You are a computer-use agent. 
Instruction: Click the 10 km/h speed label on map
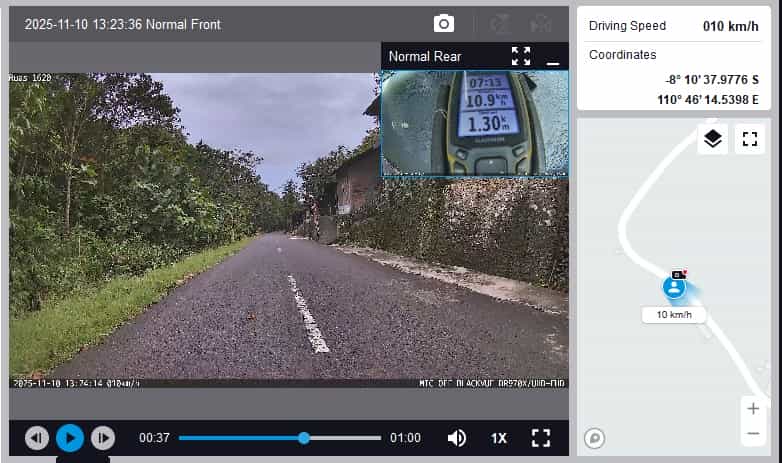pyautogui.click(x=674, y=315)
